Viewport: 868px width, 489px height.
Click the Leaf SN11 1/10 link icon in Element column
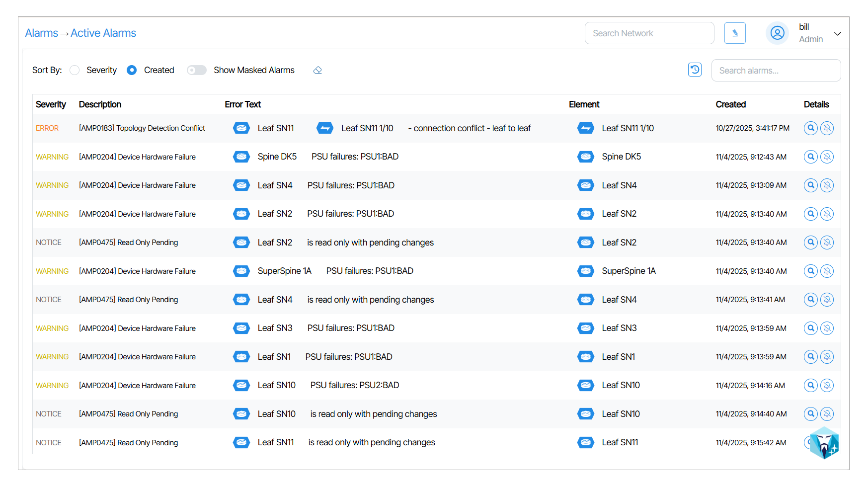(x=586, y=128)
